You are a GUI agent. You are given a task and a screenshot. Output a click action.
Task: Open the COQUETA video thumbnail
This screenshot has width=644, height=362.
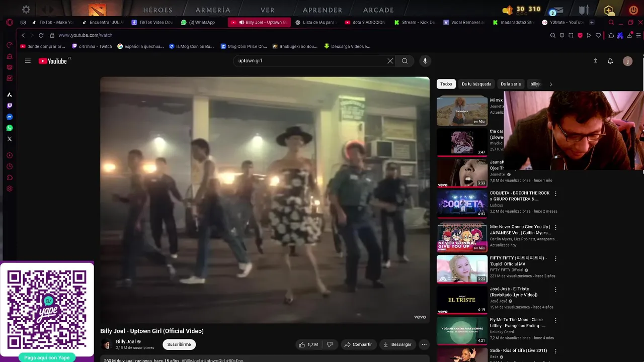point(462,204)
